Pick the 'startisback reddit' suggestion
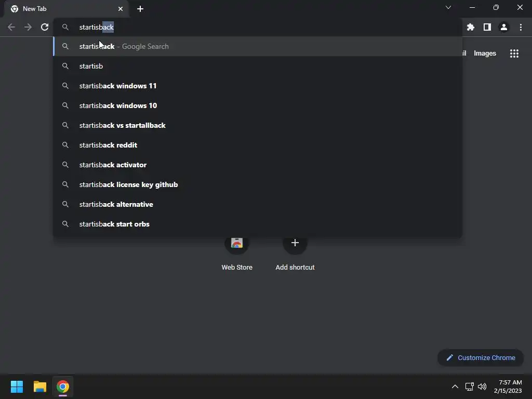The image size is (532, 399). point(258,145)
